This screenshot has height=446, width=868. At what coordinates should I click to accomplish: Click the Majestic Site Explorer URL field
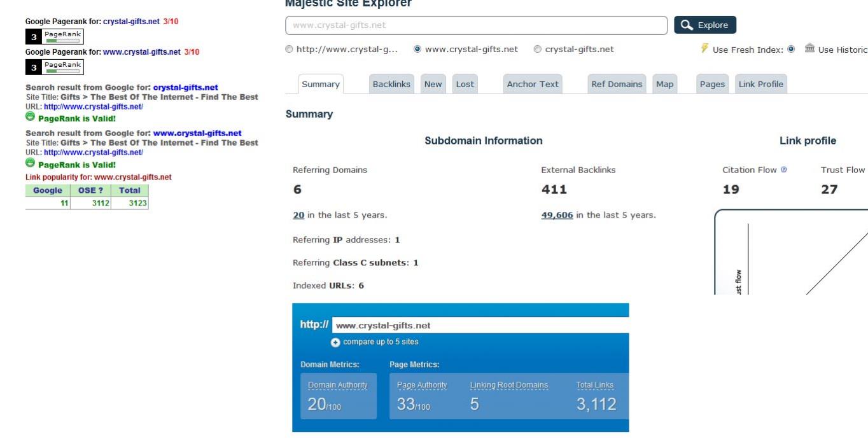tap(477, 25)
